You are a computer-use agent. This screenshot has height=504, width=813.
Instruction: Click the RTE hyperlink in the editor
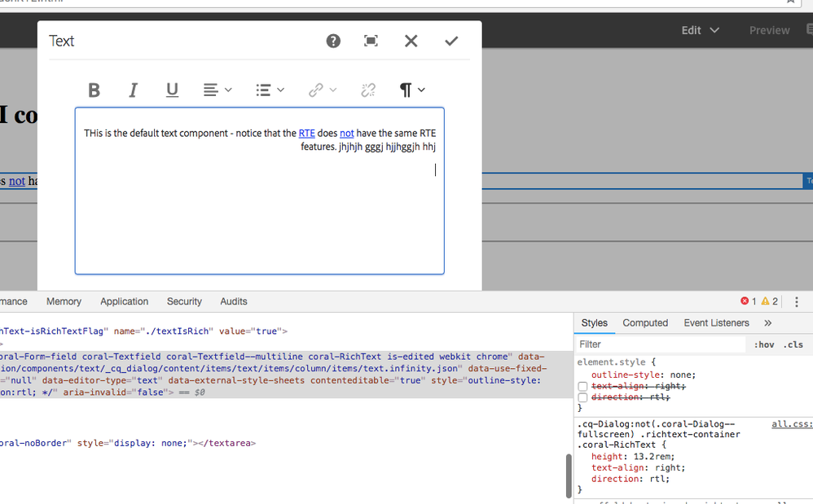coord(306,134)
